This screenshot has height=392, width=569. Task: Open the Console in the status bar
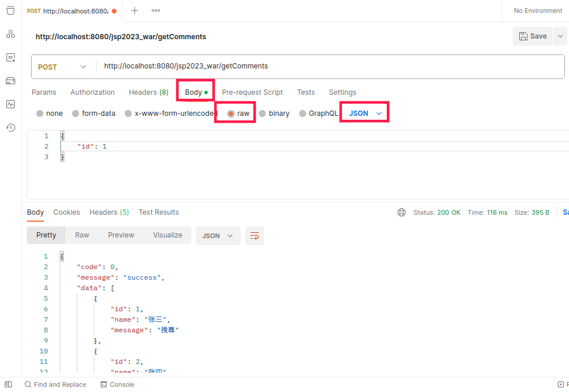[118, 384]
